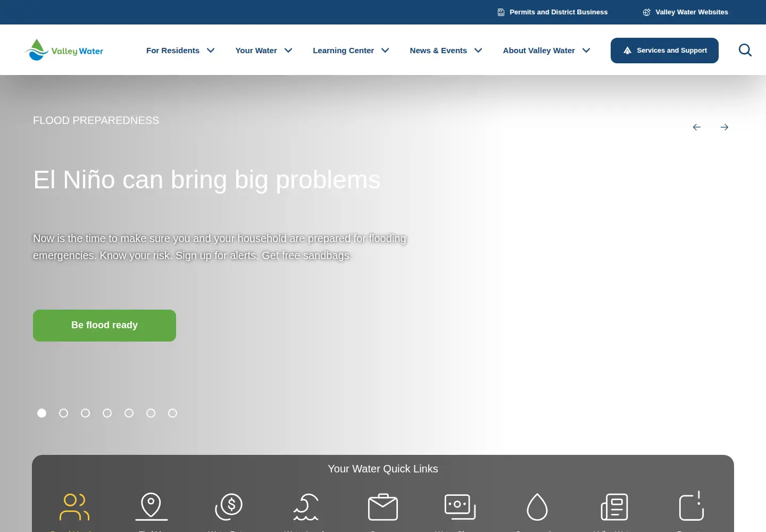Screen dimensions: 766x532
Task: Expand the For Residents chevron
Action: click(x=211, y=51)
